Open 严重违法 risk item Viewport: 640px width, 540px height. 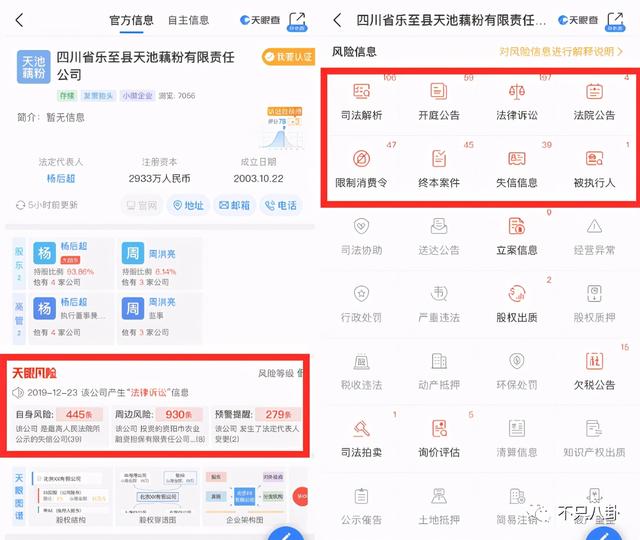tap(439, 304)
